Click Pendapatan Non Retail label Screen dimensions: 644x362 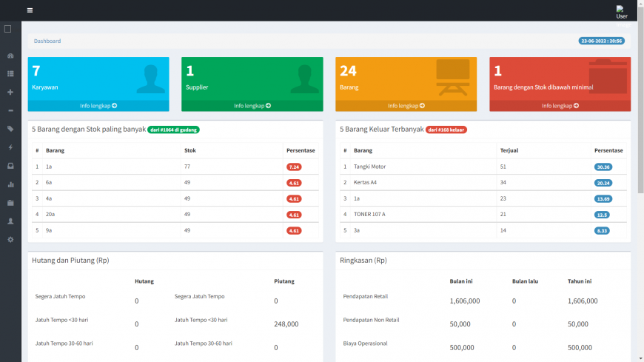372,320
